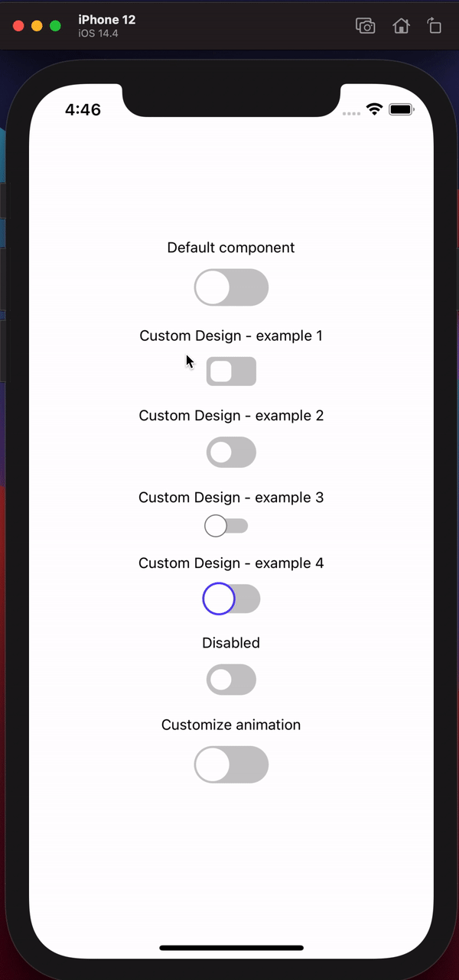Click the 4:46 clock in the status bar

point(83,109)
